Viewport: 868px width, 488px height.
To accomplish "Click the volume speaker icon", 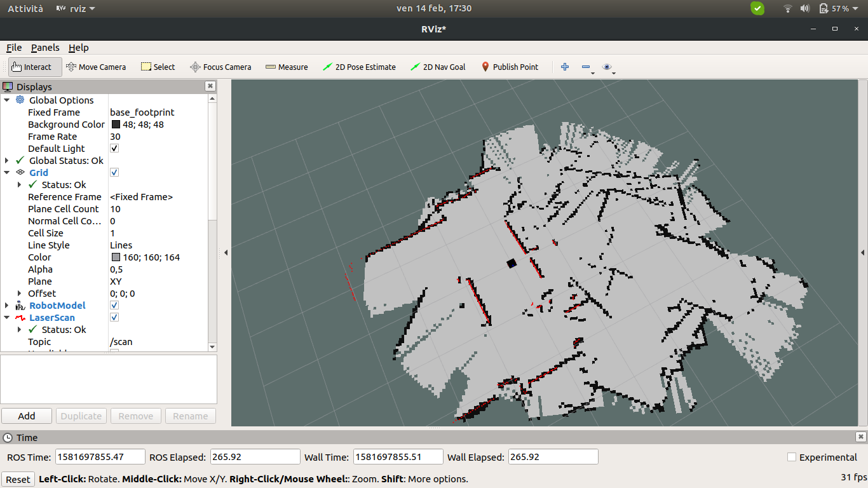I will click(x=805, y=8).
